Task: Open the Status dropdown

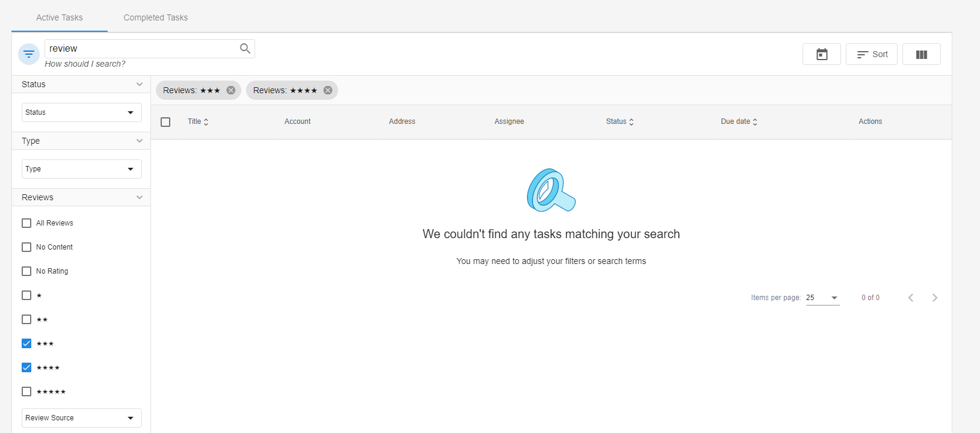Action: click(82, 112)
